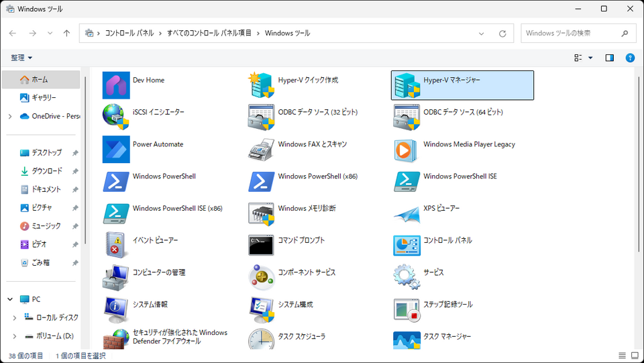Toggle the preview pane button
Image resolution: width=644 pixels, height=363 pixels.
(x=610, y=58)
